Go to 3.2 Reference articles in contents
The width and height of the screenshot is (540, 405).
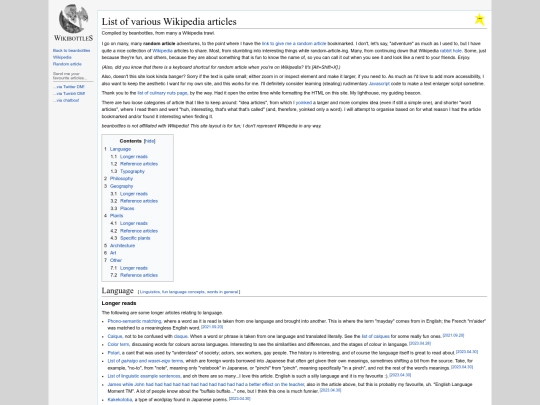[139, 201]
